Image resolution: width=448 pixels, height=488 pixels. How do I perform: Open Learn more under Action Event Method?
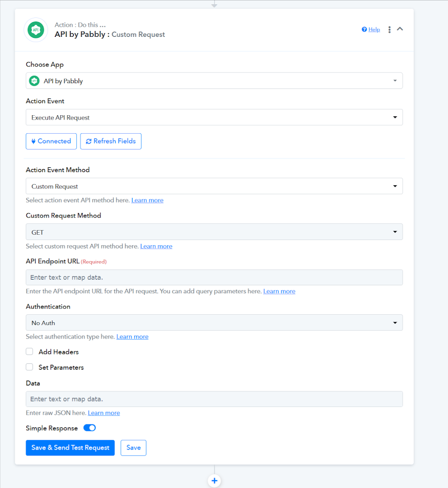(x=147, y=200)
